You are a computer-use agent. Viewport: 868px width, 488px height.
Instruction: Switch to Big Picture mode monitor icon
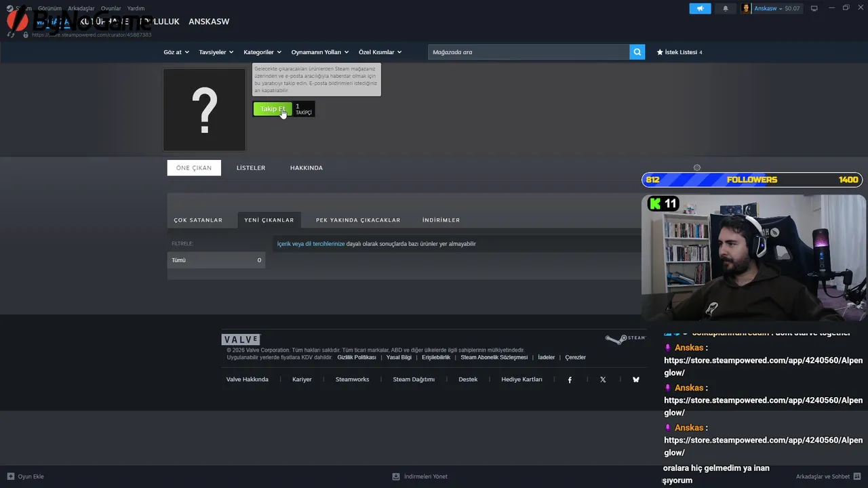pyautogui.click(x=814, y=8)
